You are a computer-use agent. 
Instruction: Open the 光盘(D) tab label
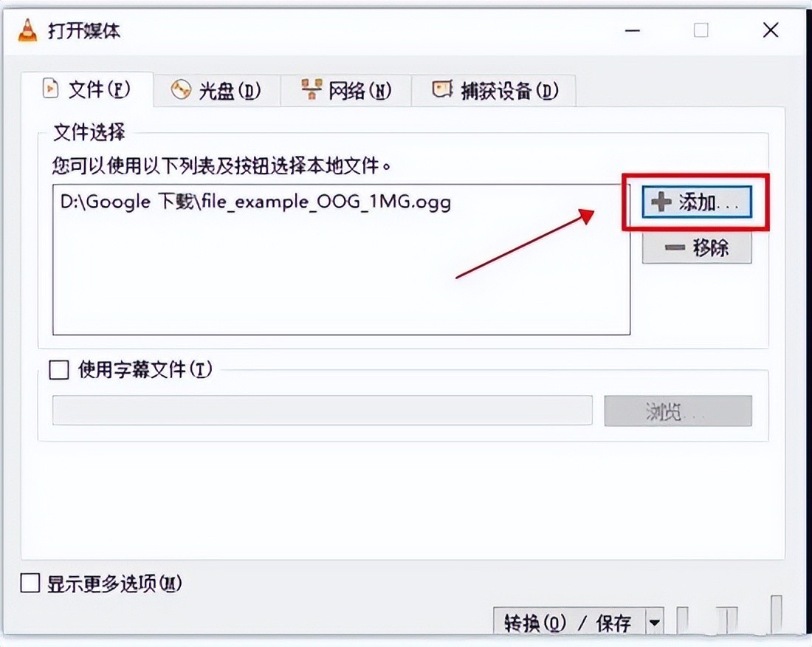click(x=230, y=91)
